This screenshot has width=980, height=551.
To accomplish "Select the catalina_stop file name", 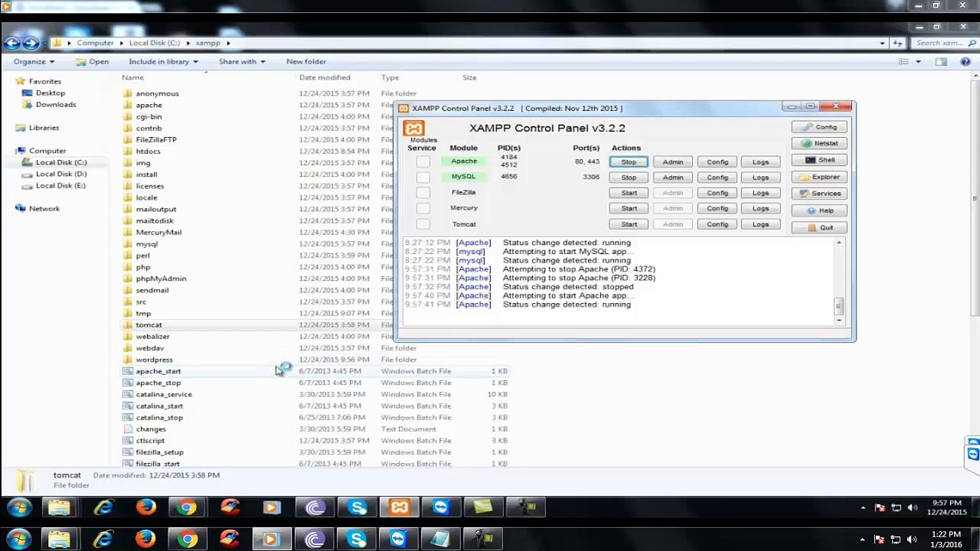I will pos(159,418).
